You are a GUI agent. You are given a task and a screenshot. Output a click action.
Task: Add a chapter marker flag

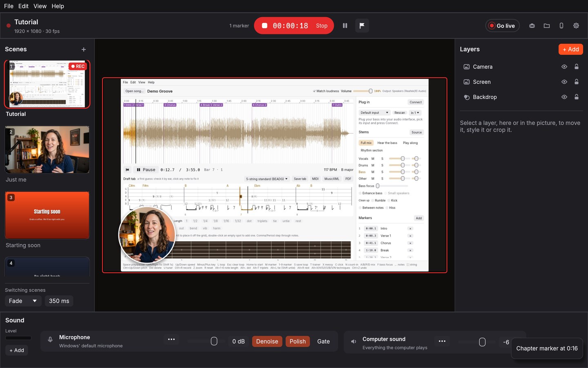(362, 26)
